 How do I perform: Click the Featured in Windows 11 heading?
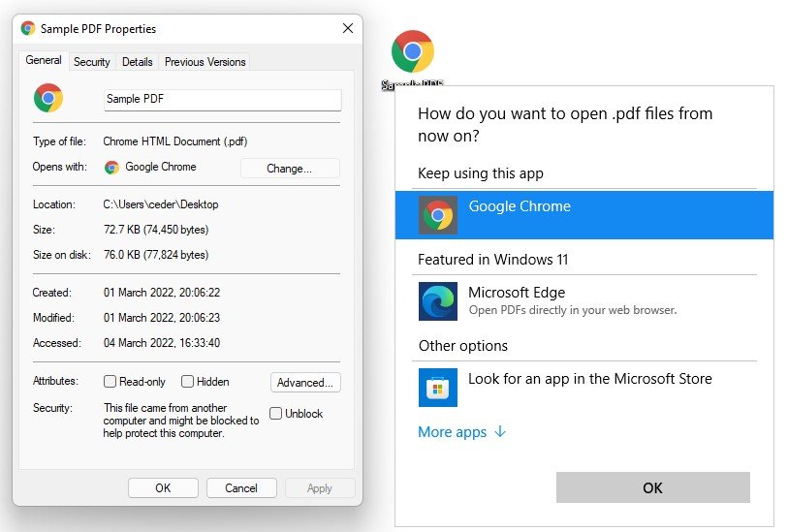[x=493, y=260]
